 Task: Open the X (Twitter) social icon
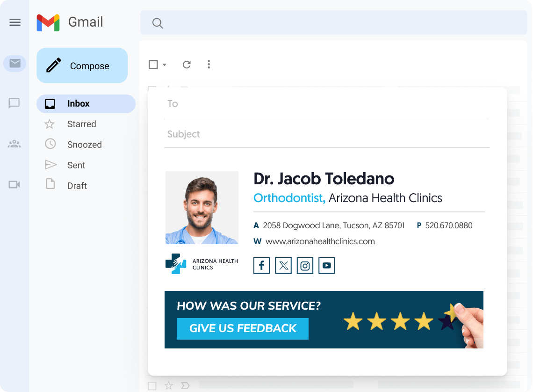(283, 266)
